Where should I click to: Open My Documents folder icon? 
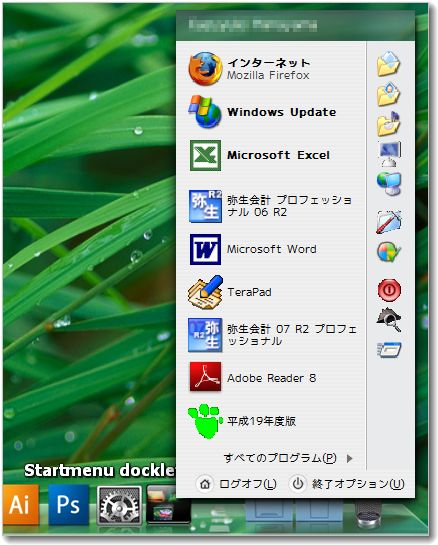pos(389,64)
